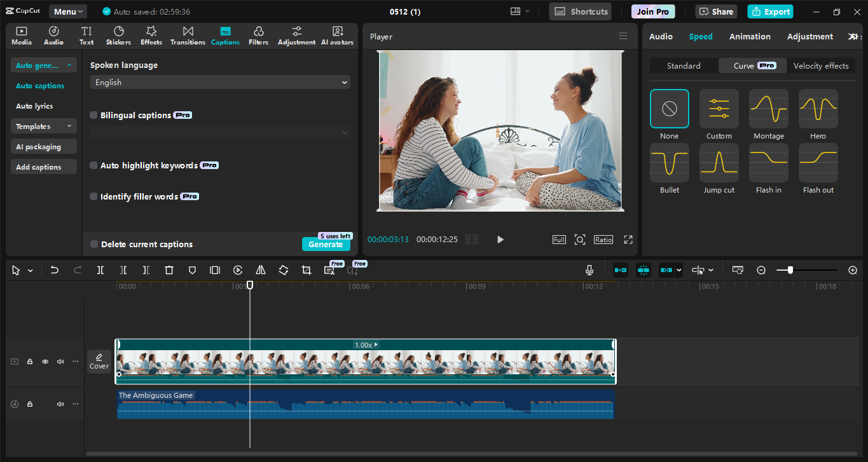Click the Generate captions button
868x462 pixels.
(x=326, y=244)
